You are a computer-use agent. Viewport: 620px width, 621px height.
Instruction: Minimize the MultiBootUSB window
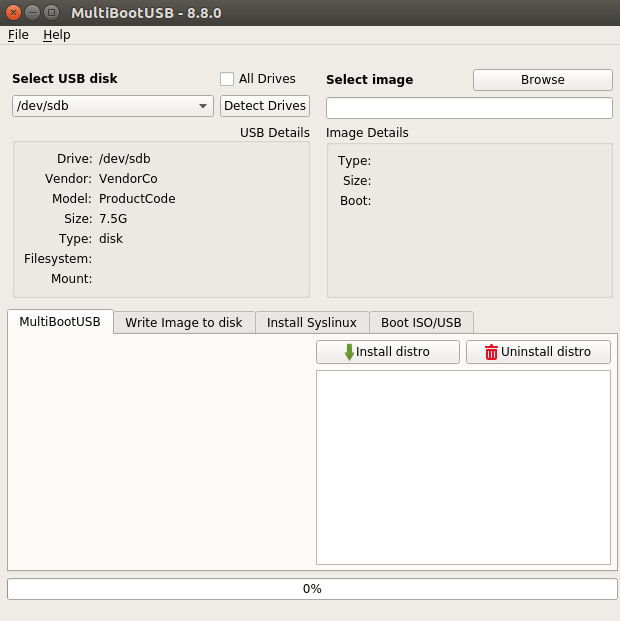pos(32,13)
